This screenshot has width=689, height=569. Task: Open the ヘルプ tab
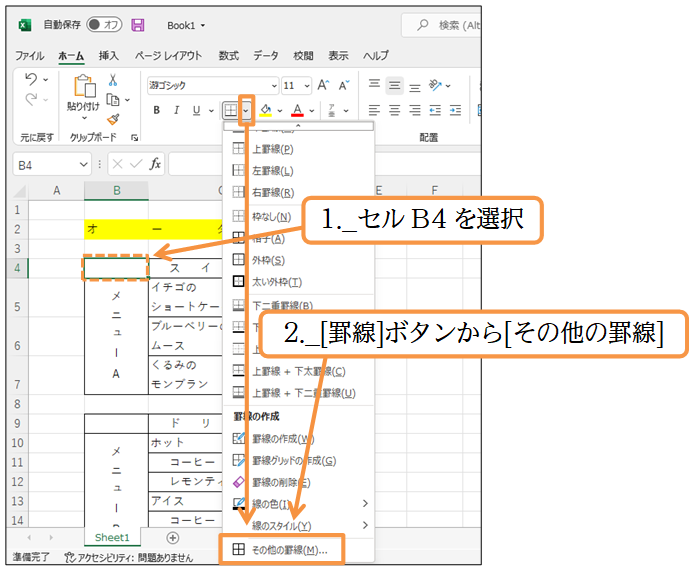tap(376, 56)
